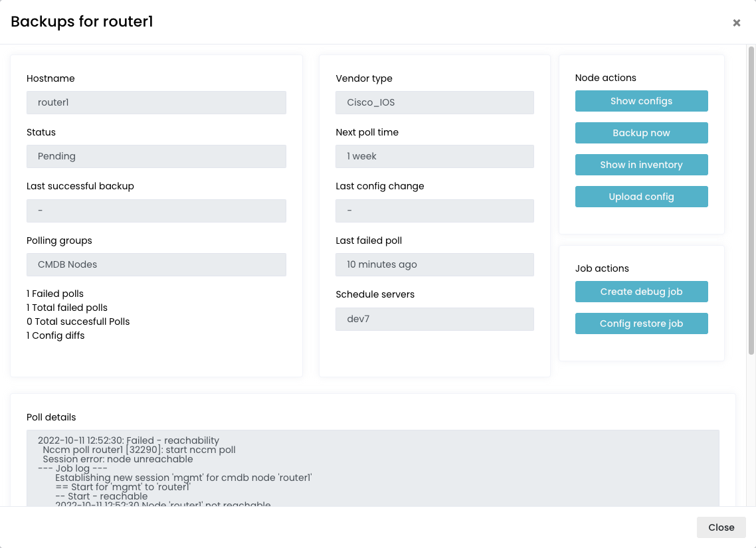The width and height of the screenshot is (756, 548).
Task: Click inside the Poll details log area
Action: (372, 468)
